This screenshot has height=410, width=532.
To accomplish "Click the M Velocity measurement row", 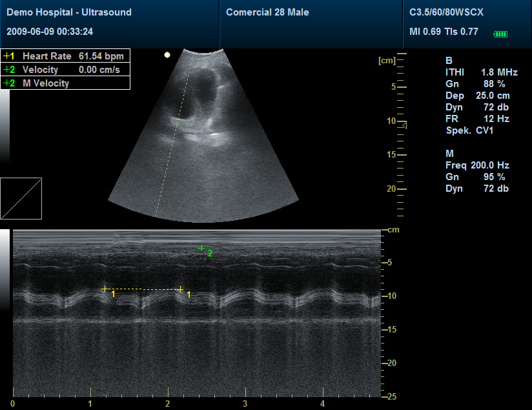I will coord(65,83).
